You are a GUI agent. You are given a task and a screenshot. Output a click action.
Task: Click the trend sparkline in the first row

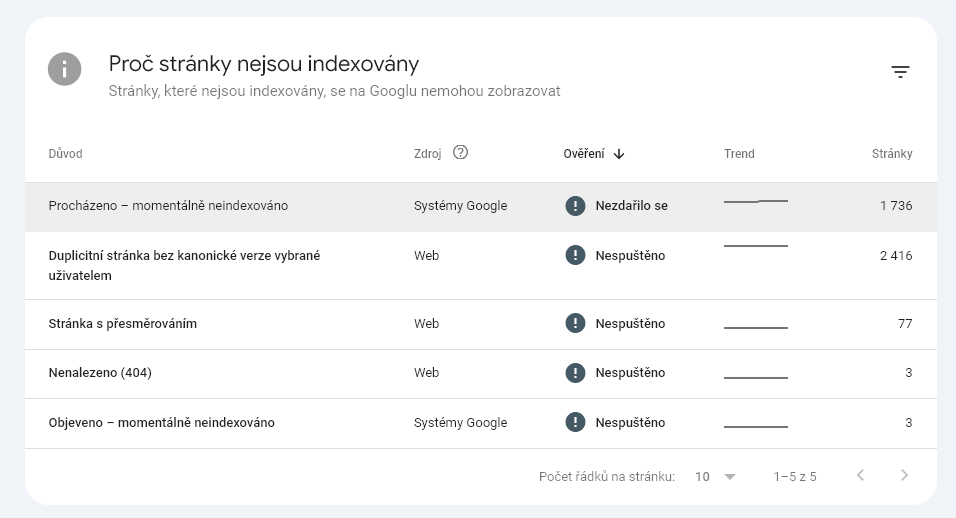755,202
